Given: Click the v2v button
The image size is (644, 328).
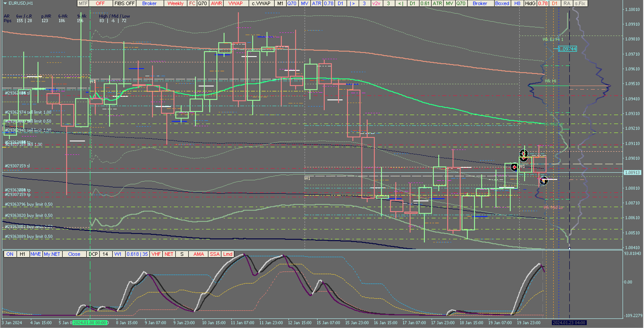Looking at the screenshot, I should [x=376, y=4].
